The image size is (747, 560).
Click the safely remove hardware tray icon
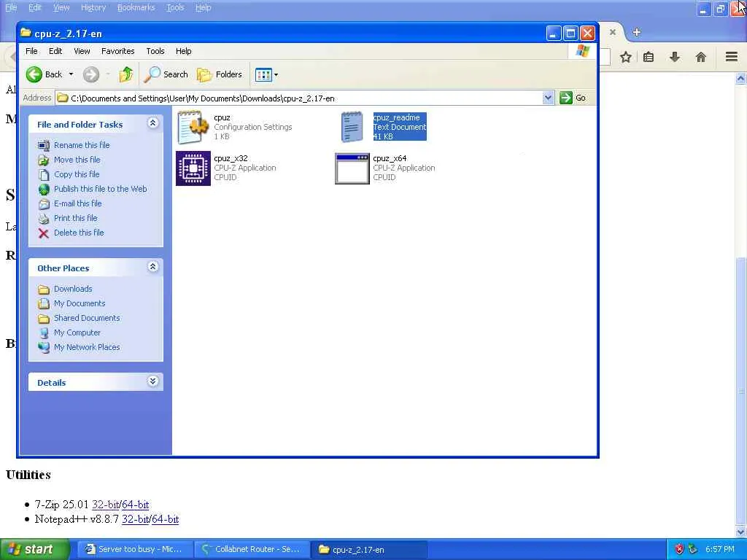(x=693, y=549)
